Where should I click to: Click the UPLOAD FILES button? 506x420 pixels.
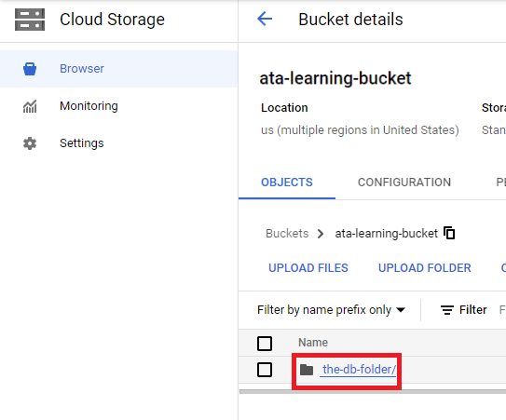(308, 268)
